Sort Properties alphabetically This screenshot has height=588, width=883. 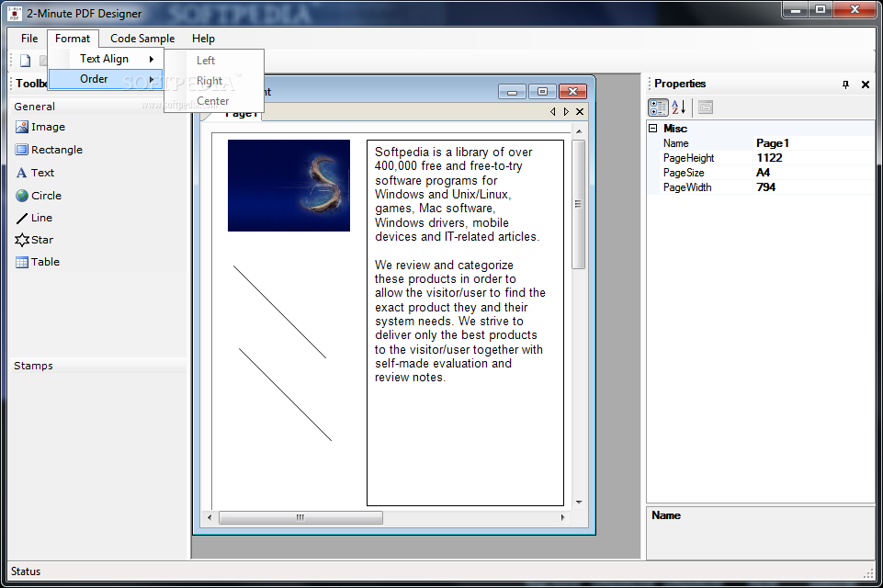(679, 107)
